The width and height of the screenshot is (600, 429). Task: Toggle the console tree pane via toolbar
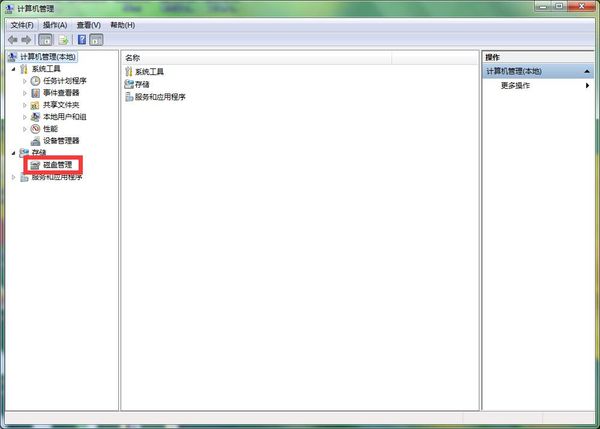coord(46,40)
